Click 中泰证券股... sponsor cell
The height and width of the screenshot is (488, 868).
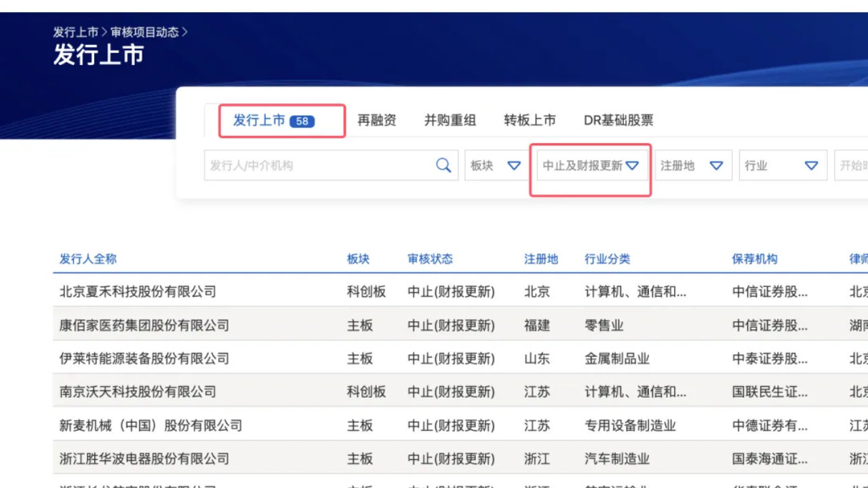[770, 358]
